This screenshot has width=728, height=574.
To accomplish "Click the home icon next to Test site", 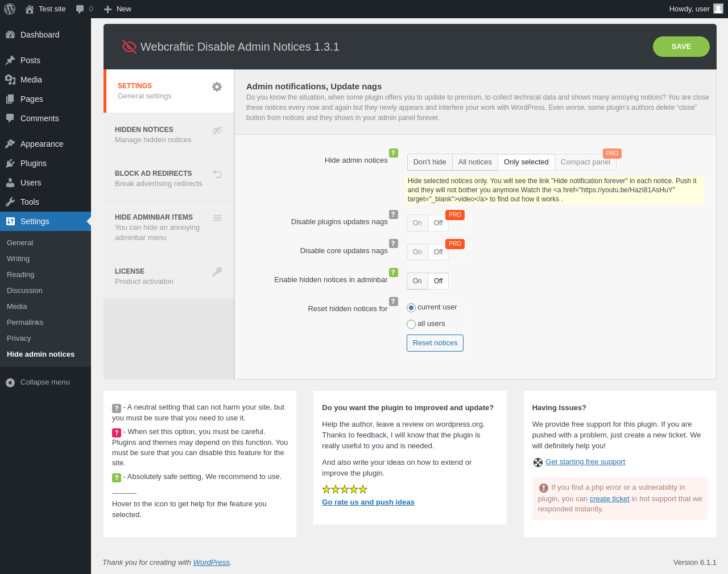I will (30, 9).
